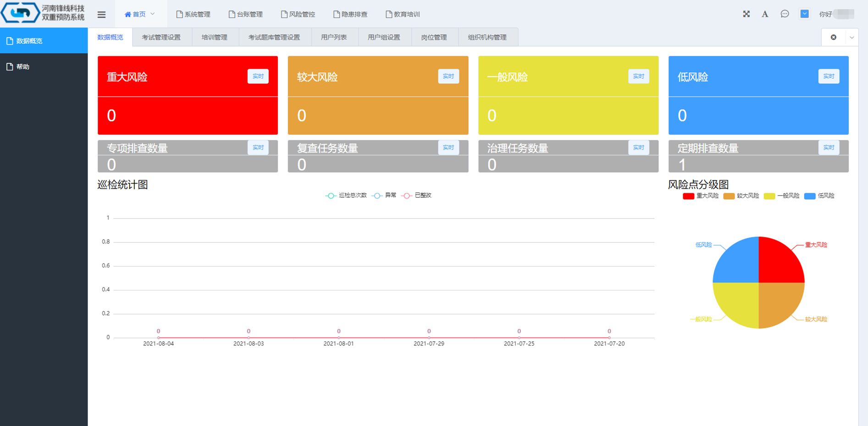Viewport: 868px width, 426px height.
Task: Toggle 巡检总次数 series in chart legend
Action: [x=346, y=196]
